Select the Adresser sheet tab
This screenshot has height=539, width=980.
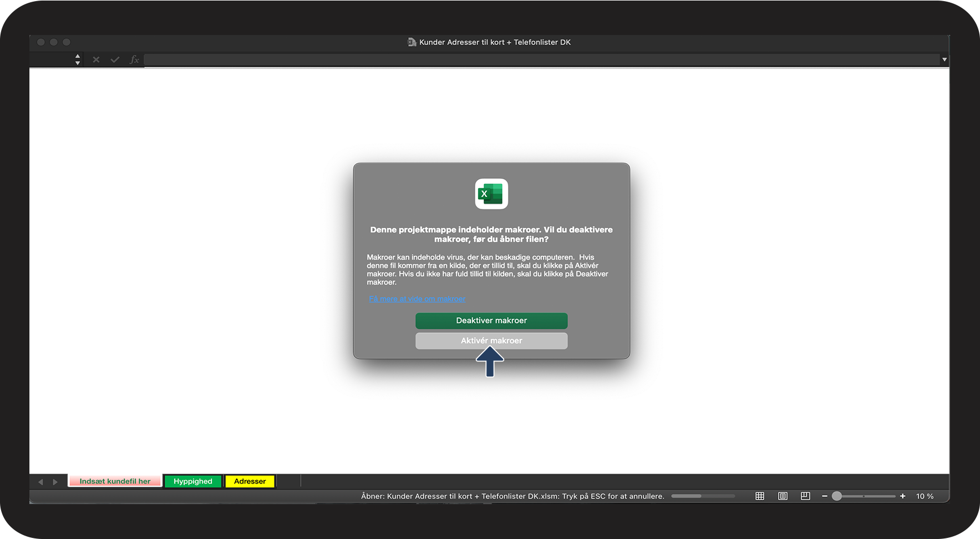250,481
